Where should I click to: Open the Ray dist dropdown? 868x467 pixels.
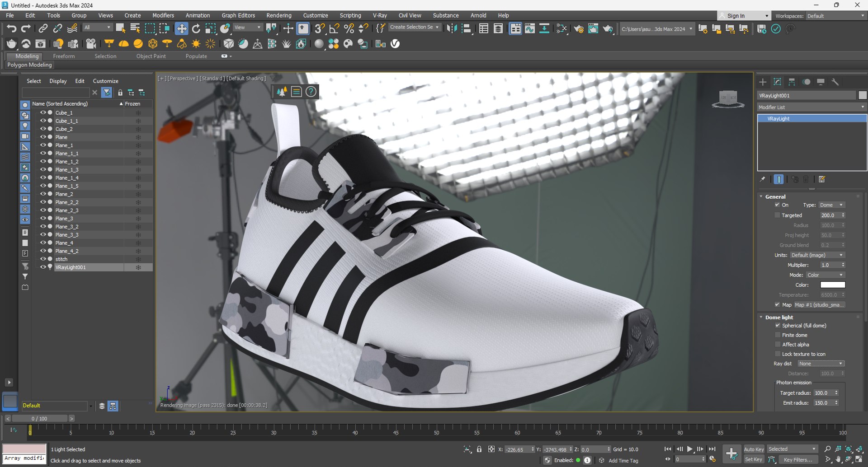(x=821, y=364)
